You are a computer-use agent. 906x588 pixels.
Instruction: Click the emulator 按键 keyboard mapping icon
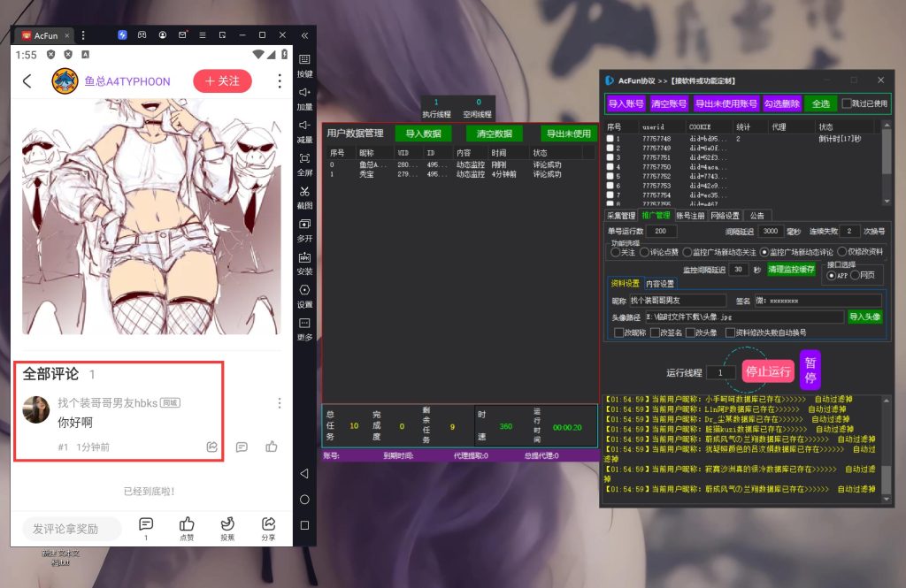[x=304, y=59]
